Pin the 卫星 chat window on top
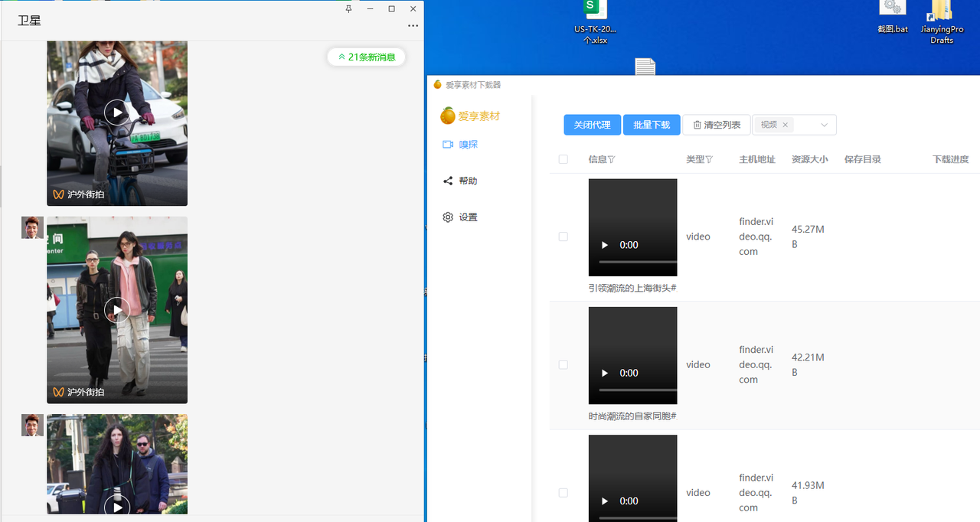The width and height of the screenshot is (980, 522). point(349,8)
